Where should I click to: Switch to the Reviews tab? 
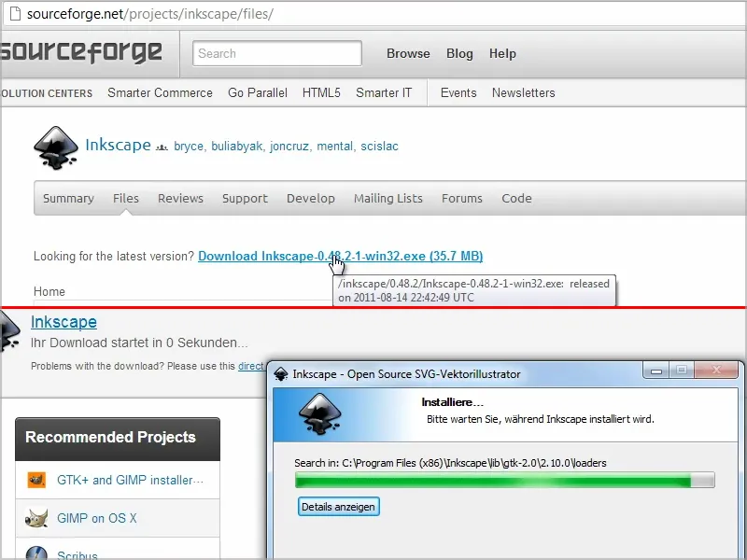(180, 198)
